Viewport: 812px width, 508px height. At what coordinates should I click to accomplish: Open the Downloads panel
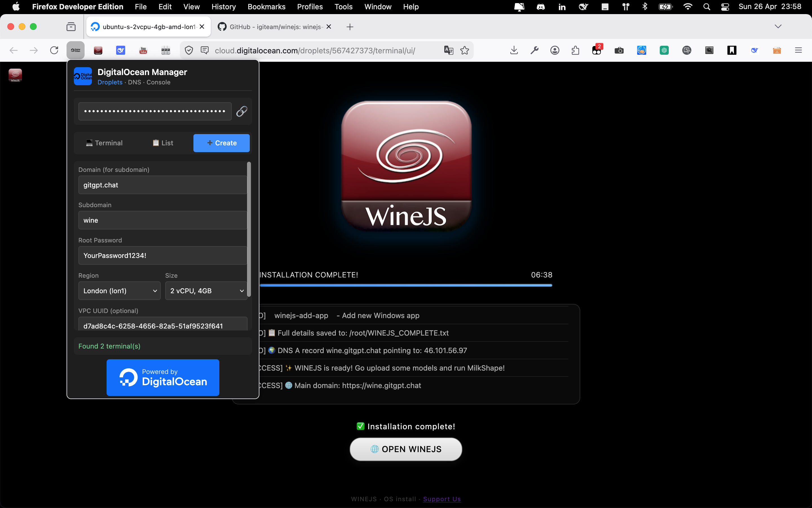point(514,51)
